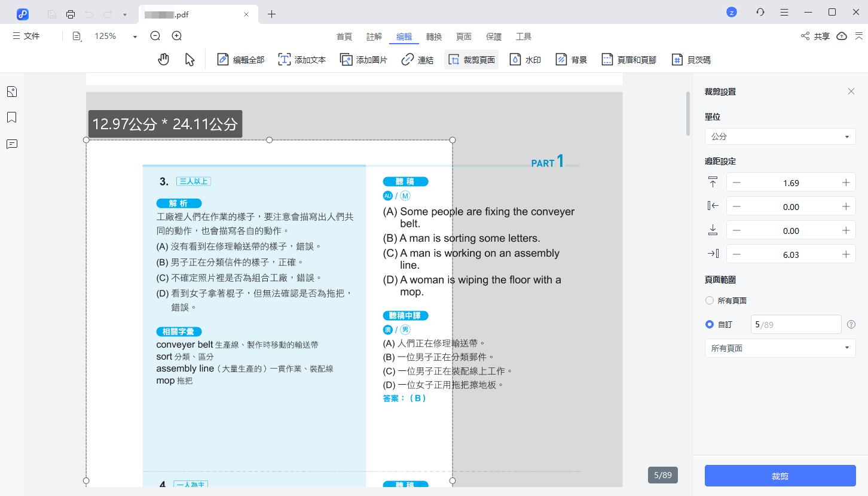Switch to the 轉換 tab

point(434,36)
